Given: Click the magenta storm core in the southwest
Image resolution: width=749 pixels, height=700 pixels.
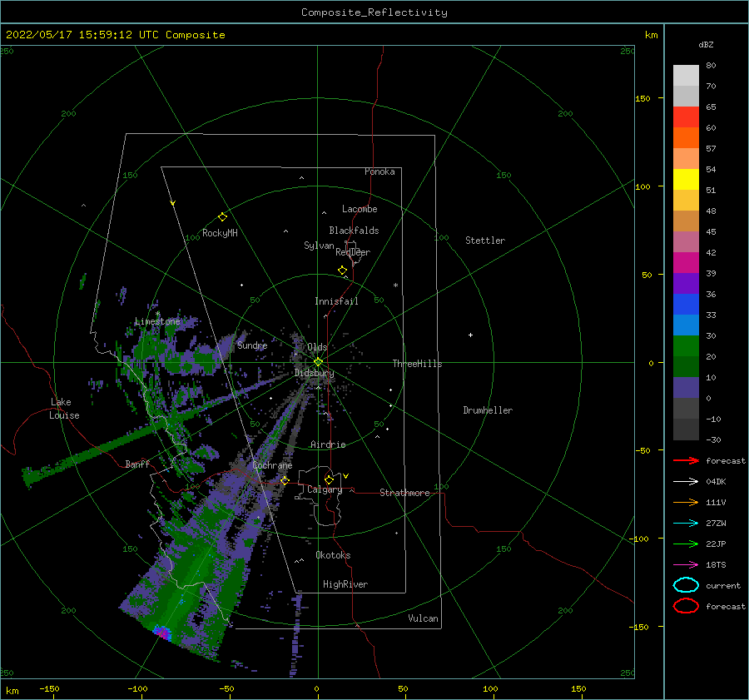Looking at the screenshot, I should tap(163, 633).
